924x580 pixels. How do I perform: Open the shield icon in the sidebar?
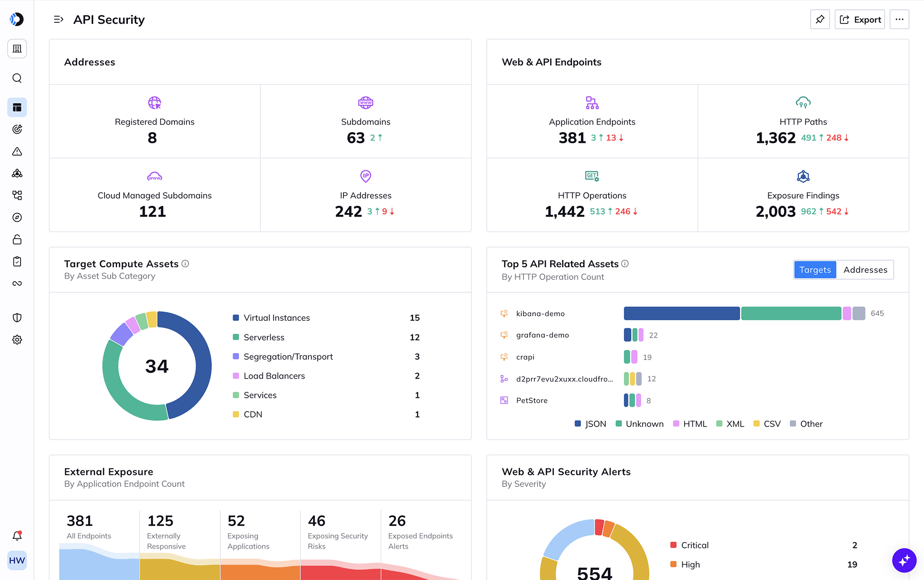coord(17,318)
